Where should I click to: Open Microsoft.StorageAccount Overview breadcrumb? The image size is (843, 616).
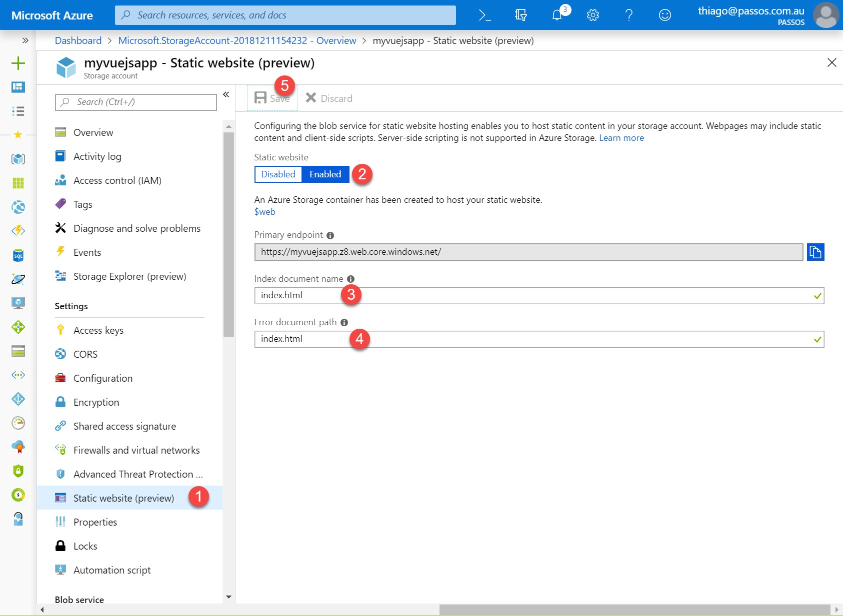pos(237,40)
